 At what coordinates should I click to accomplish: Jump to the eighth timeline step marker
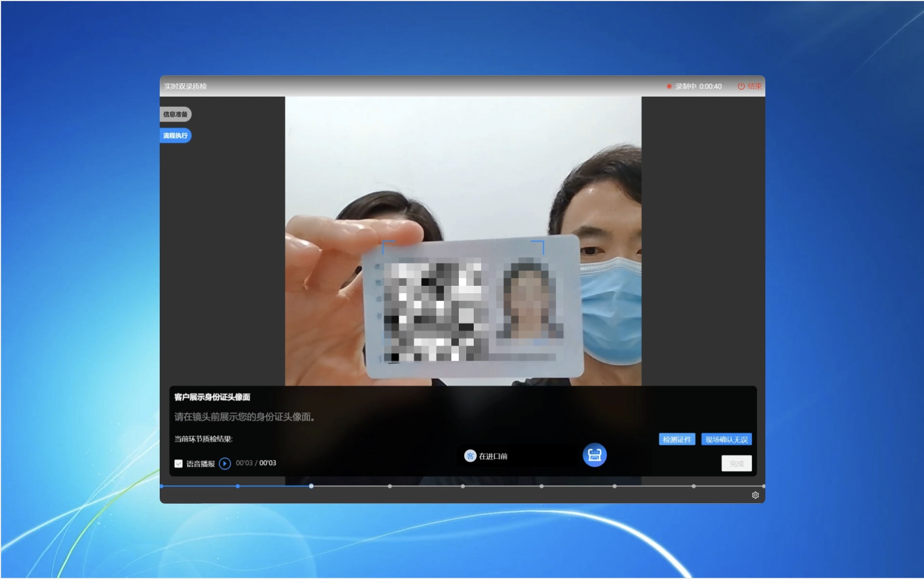pos(694,486)
